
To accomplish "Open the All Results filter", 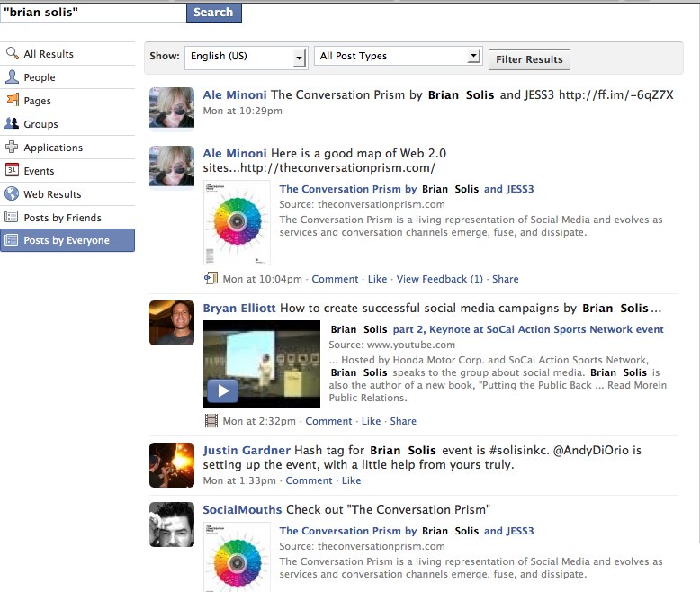I will [67, 54].
